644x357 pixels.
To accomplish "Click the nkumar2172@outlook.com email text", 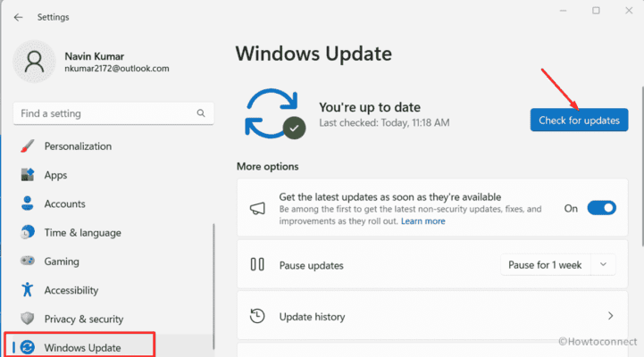I will (117, 69).
